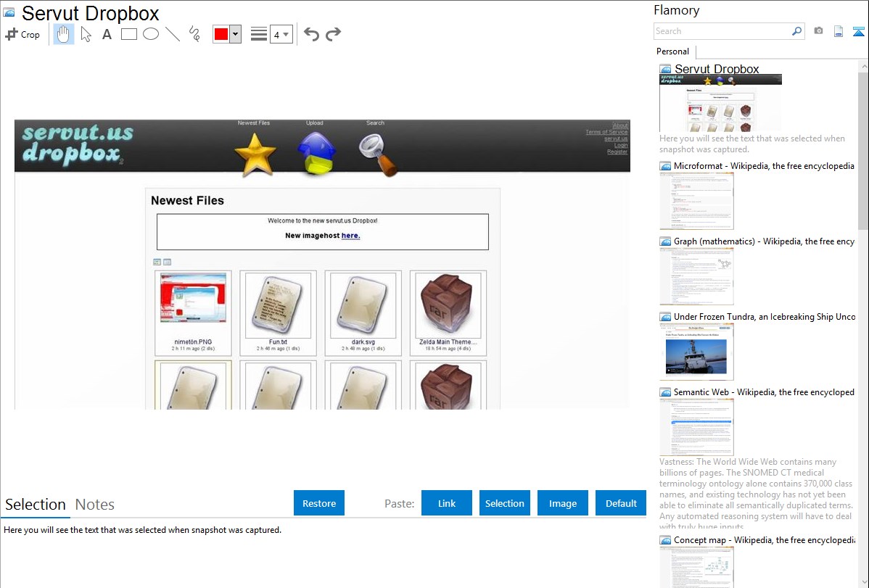Viewport: 869px width, 588px height.
Task: Undo the last annotation
Action: (311, 34)
